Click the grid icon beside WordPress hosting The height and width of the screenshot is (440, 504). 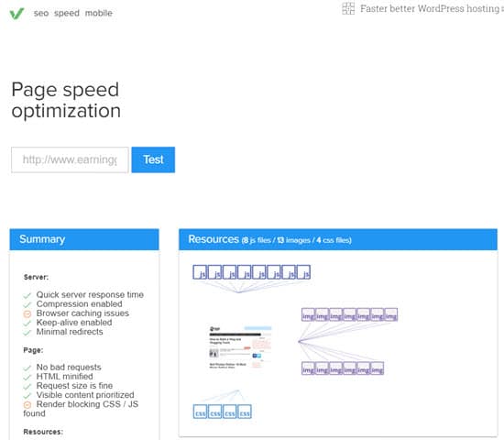click(348, 8)
